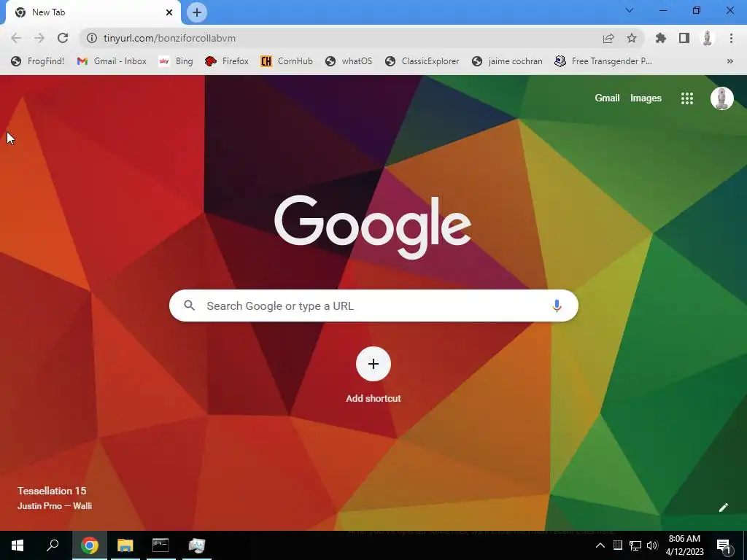Bookmark this tab with the star icon
Screen dimensions: 747x560
pos(632,38)
